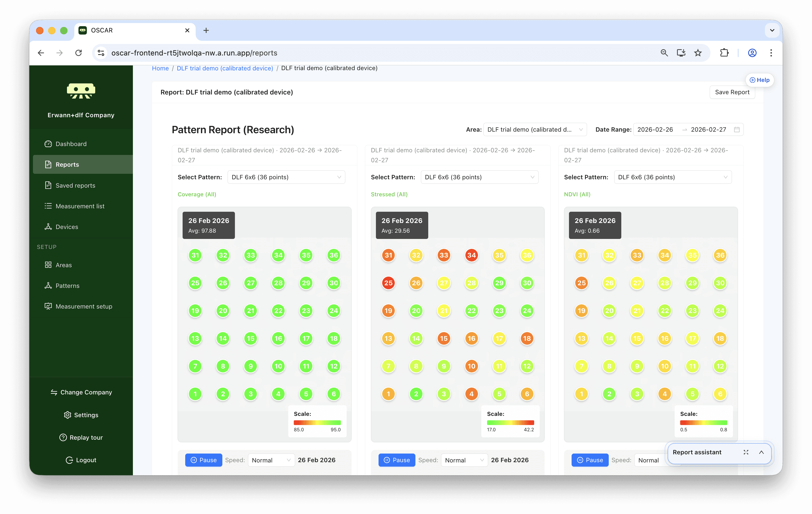812x514 pixels.
Task: Pause the Stressed pattern playback
Action: pyautogui.click(x=397, y=460)
